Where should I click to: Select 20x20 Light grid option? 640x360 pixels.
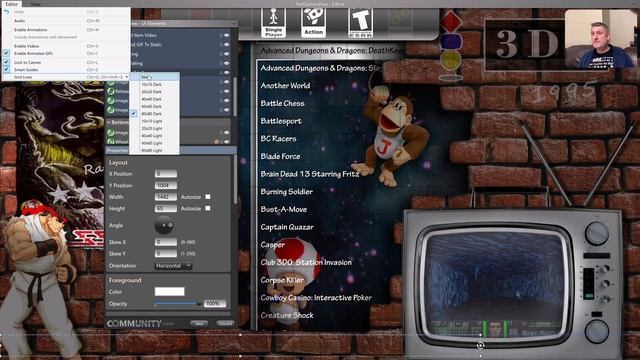pos(154,129)
